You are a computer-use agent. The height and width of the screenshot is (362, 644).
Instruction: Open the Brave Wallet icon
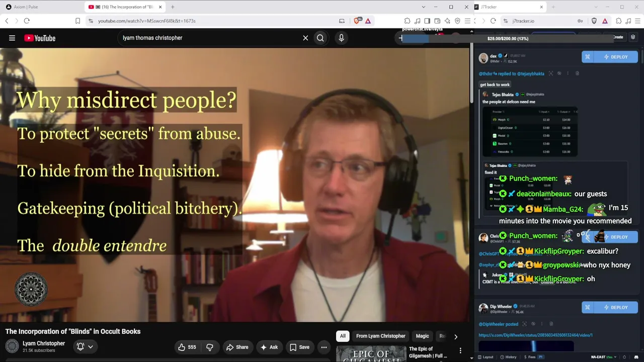point(437,21)
